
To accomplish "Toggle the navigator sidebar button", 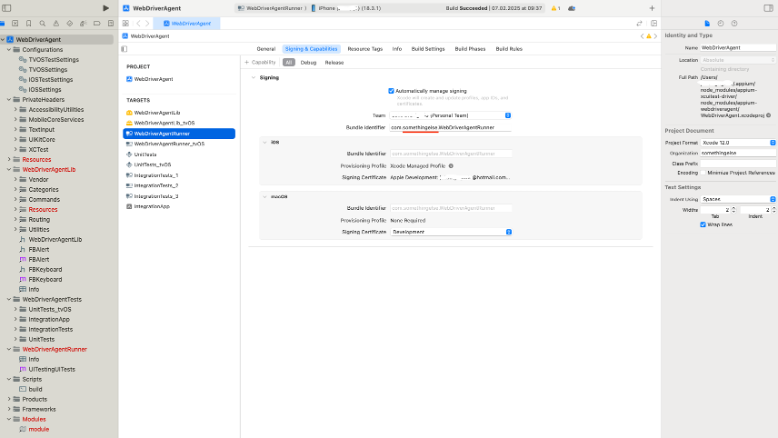I will [6, 8].
